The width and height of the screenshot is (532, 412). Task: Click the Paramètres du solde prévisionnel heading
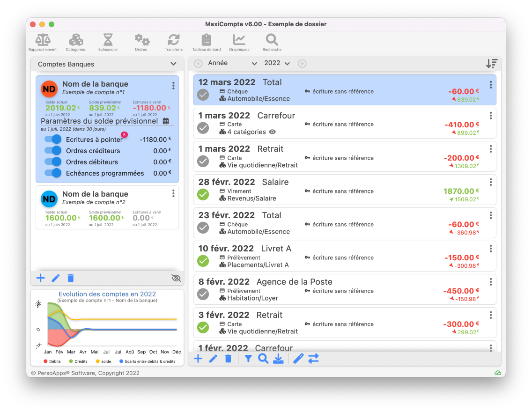pos(99,121)
